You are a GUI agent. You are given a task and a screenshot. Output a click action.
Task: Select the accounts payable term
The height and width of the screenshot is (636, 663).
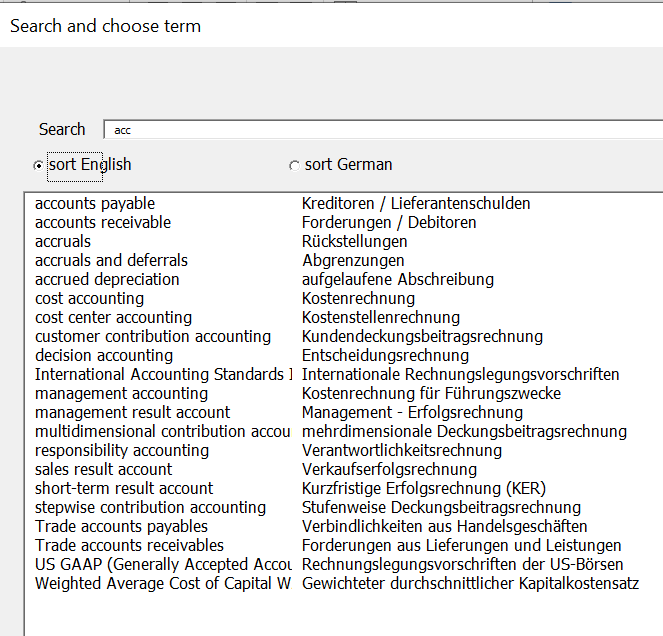coord(95,204)
